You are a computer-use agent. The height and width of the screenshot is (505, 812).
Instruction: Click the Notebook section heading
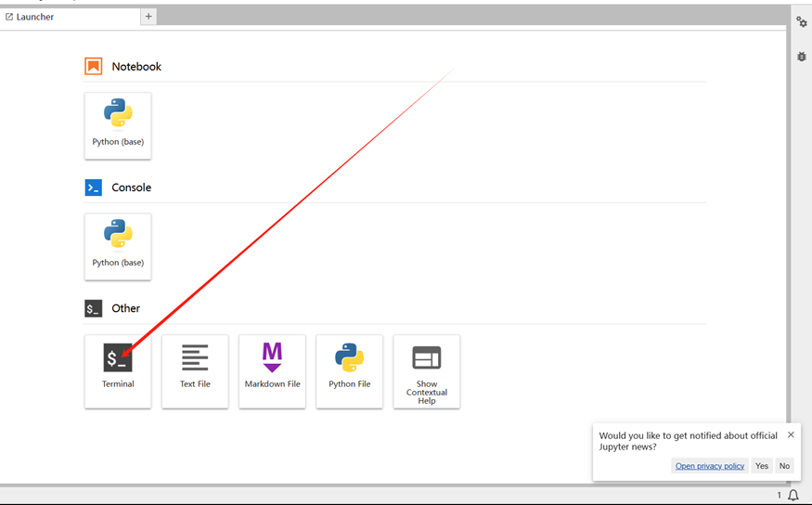pos(136,66)
